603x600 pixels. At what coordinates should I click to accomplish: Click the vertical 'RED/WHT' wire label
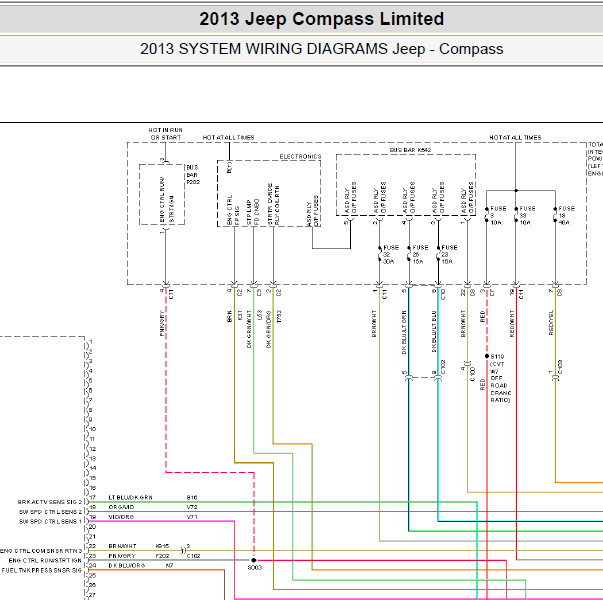click(x=512, y=324)
